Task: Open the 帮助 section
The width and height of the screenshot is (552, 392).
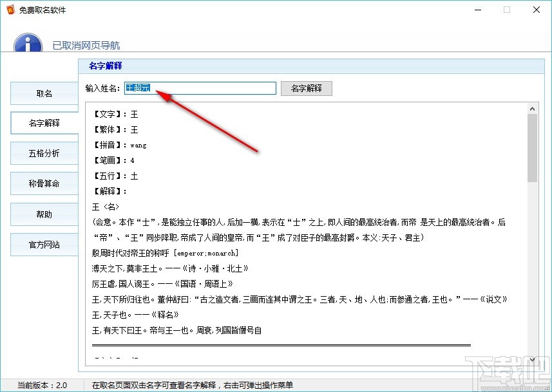Action: [43, 214]
